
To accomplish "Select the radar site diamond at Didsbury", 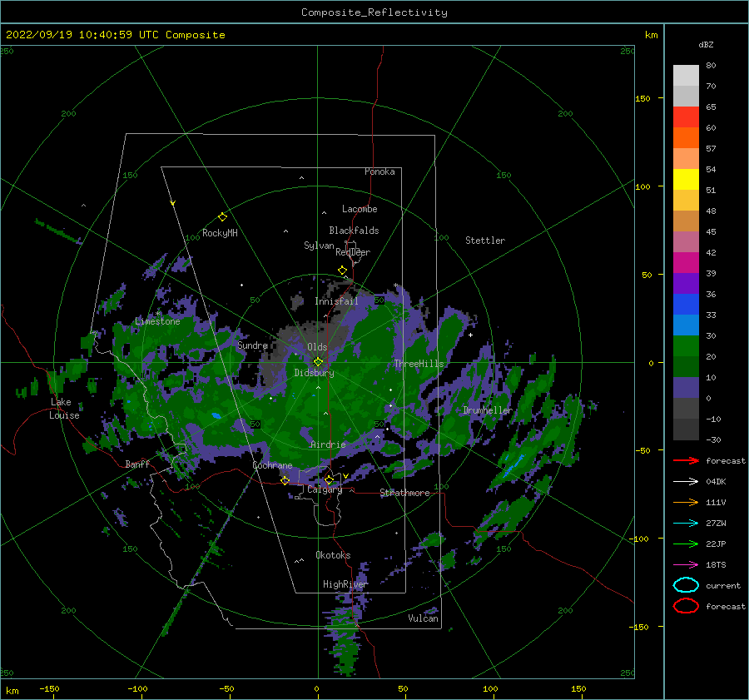I will pos(318,362).
